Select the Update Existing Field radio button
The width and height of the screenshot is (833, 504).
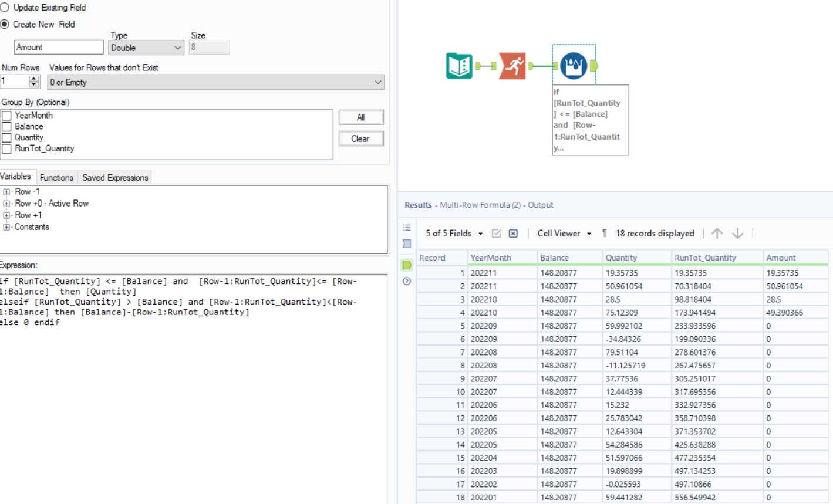[5, 8]
